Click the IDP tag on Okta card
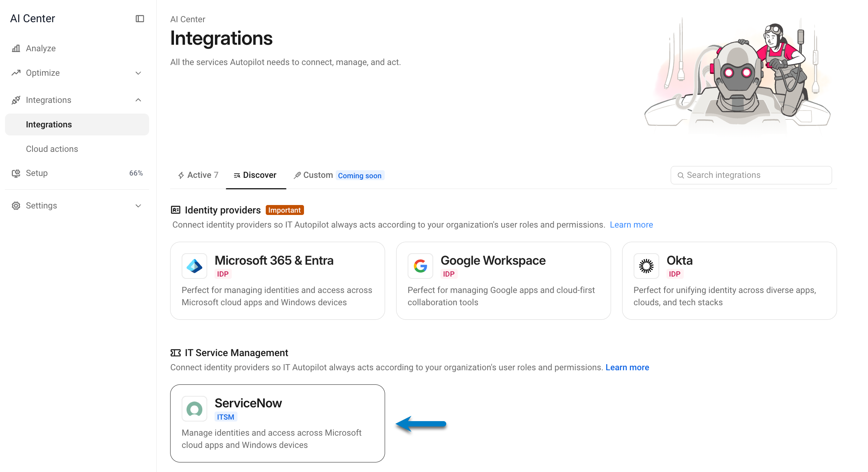This screenshot has width=868, height=472. [x=675, y=274]
